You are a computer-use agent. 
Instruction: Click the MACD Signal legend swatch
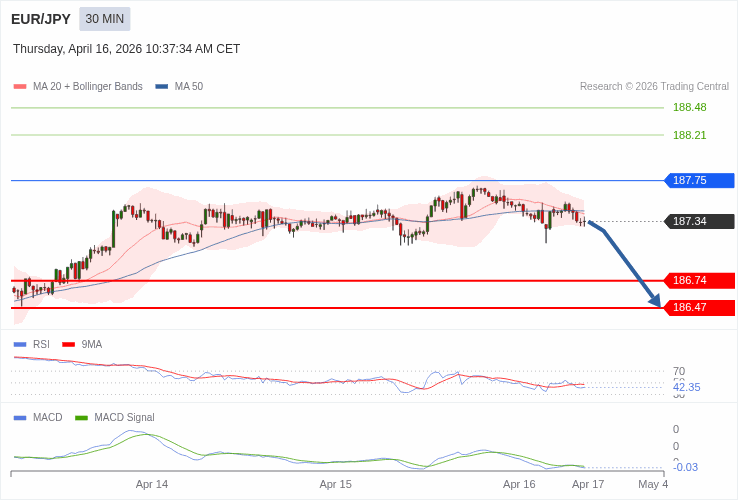[82, 418]
